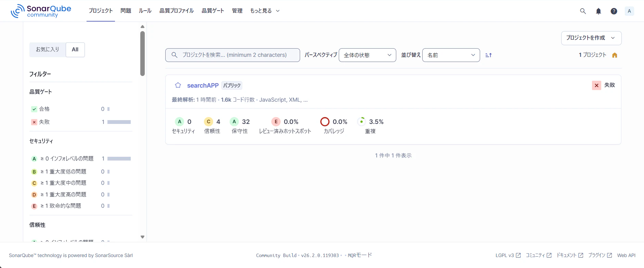644x268 pixels.
Task: Click the coverage ring indicator
Action: click(325, 122)
